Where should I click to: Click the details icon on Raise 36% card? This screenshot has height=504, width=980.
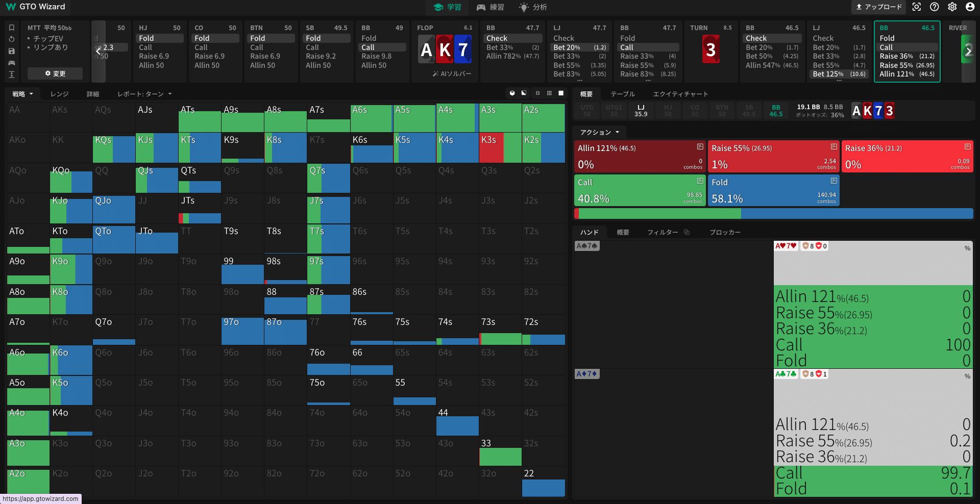(968, 147)
